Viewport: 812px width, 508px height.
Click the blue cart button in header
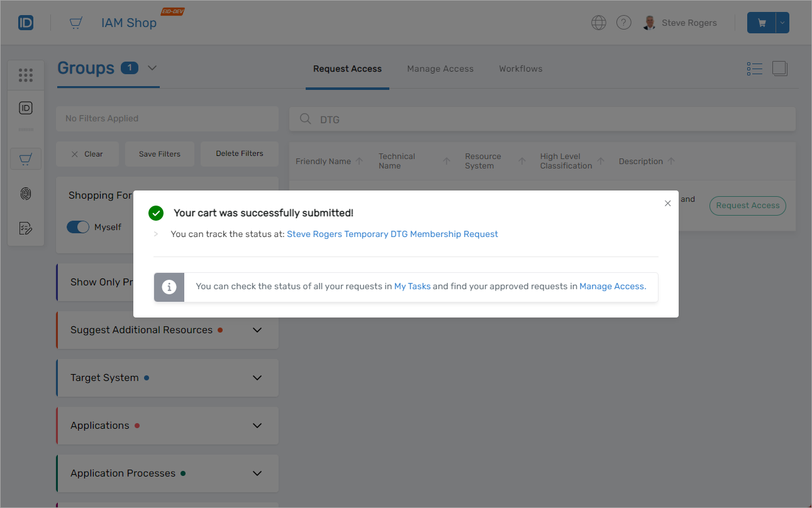(762, 23)
